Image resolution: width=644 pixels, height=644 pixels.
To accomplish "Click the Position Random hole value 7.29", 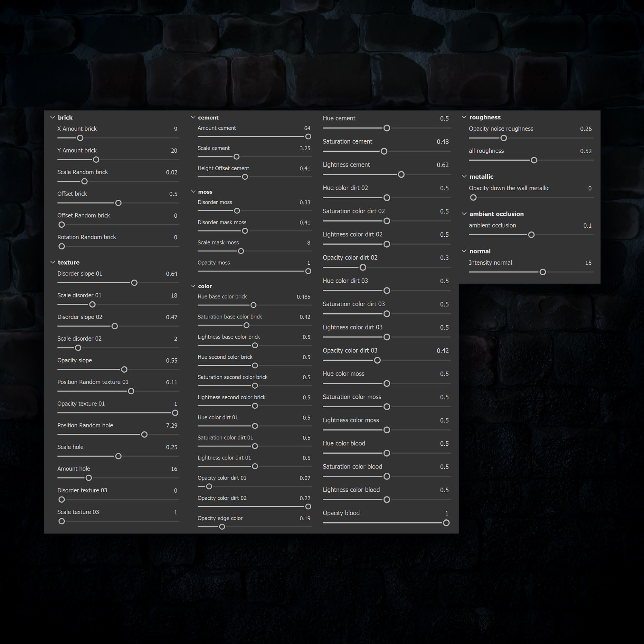I will (172, 426).
